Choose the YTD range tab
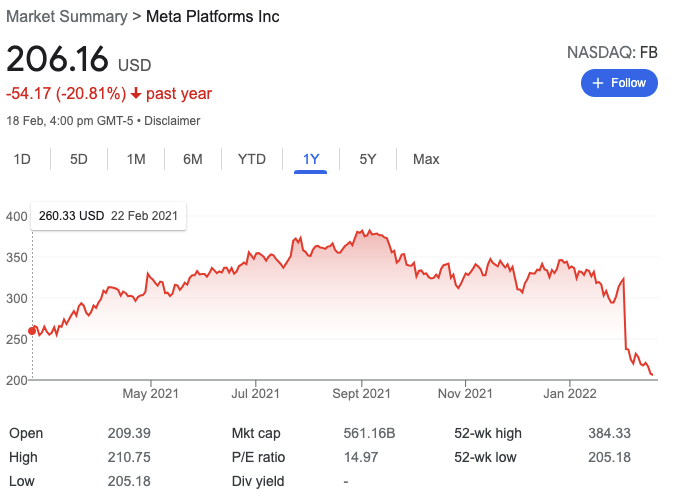The image size is (679, 495). click(x=252, y=159)
